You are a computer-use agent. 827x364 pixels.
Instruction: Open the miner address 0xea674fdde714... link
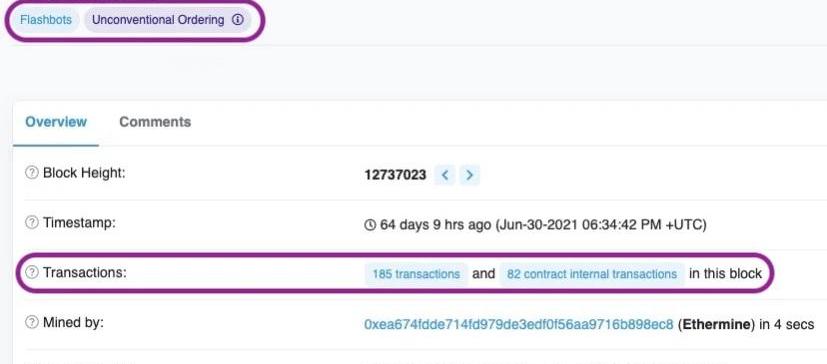point(518,324)
